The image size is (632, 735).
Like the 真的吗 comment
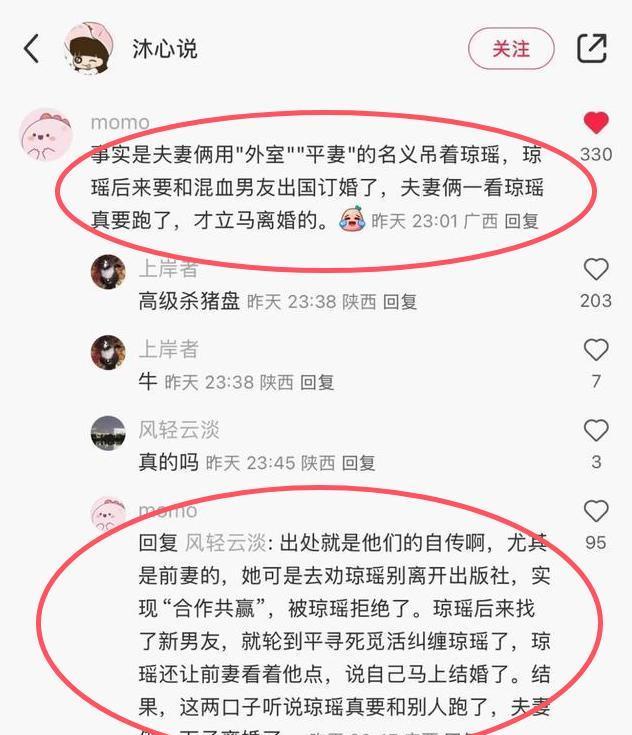[x=596, y=430]
